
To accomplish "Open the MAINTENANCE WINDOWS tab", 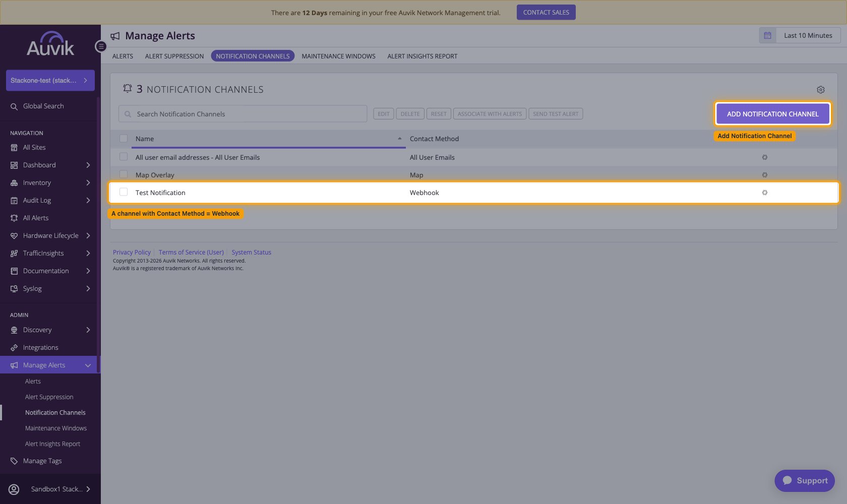I will pyautogui.click(x=339, y=56).
